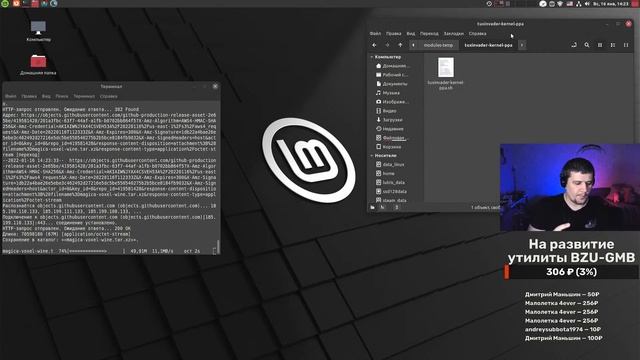640x360 pixels.
Task: Open the red file manager panel launcher
Action: coord(35,3)
